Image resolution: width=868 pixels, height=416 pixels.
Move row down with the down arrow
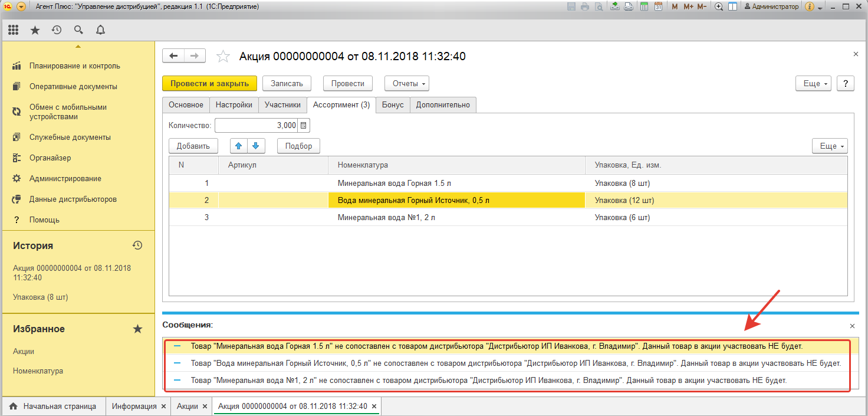255,146
